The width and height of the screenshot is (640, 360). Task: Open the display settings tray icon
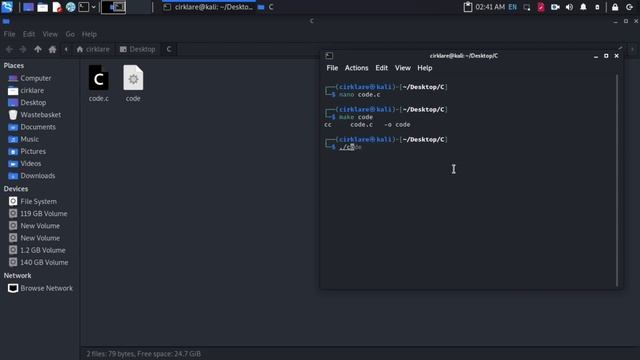[x=527, y=7]
